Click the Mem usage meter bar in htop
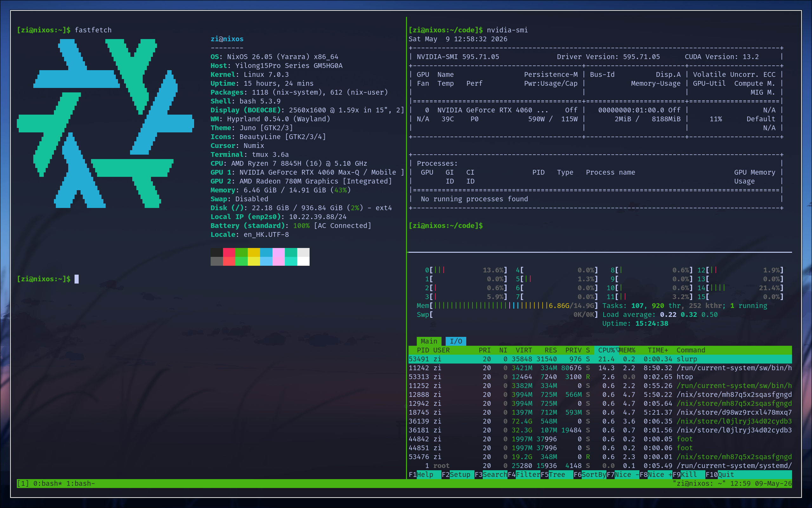 point(507,305)
